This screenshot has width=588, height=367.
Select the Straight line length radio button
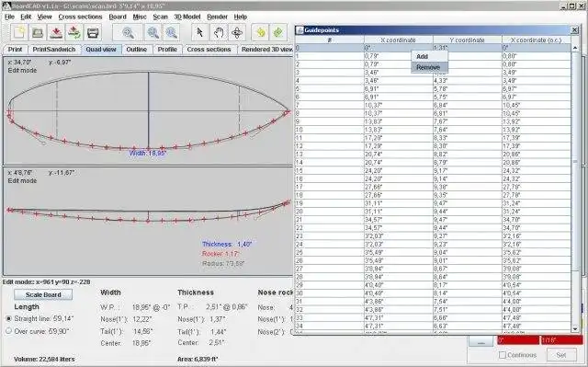[8, 318]
